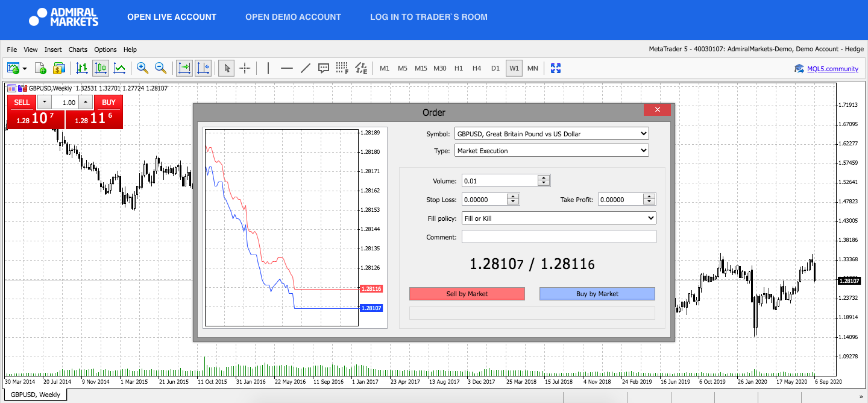
Task: Open the new chart window icon
Action: point(13,68)
